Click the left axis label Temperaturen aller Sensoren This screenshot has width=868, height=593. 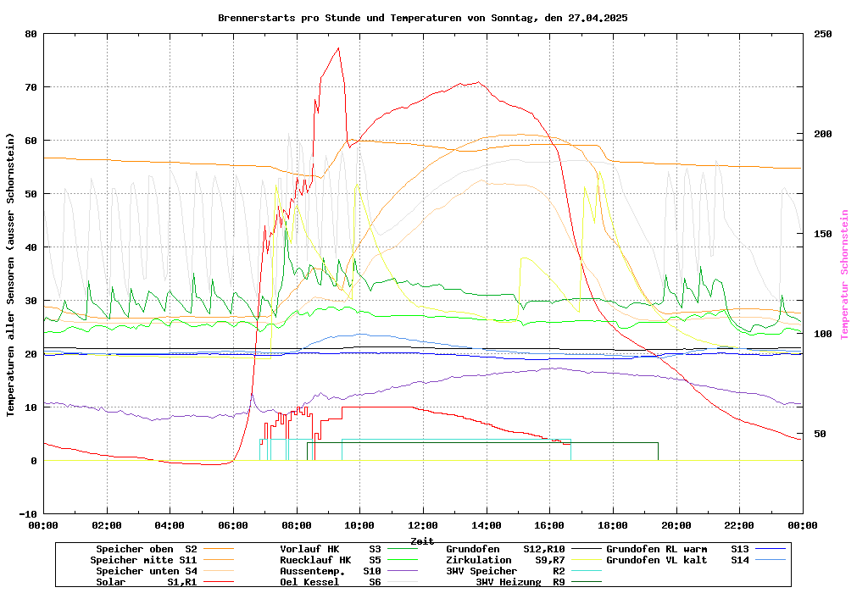pos(11,274)
